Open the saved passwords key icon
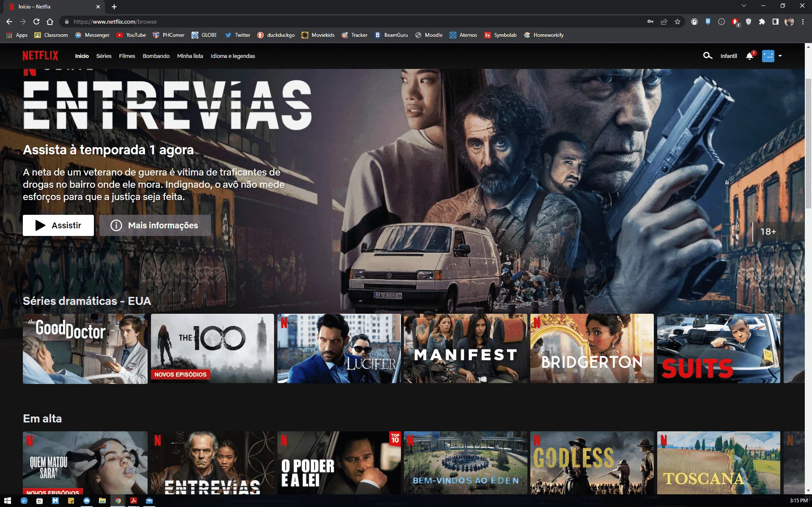The width and height of the screenshot is (812, 507). coord(650,22)
